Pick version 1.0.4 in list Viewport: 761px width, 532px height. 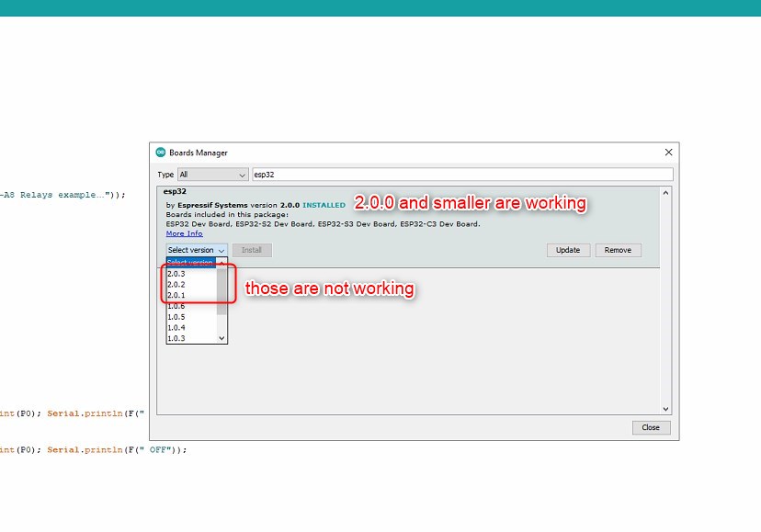(176, 327)
